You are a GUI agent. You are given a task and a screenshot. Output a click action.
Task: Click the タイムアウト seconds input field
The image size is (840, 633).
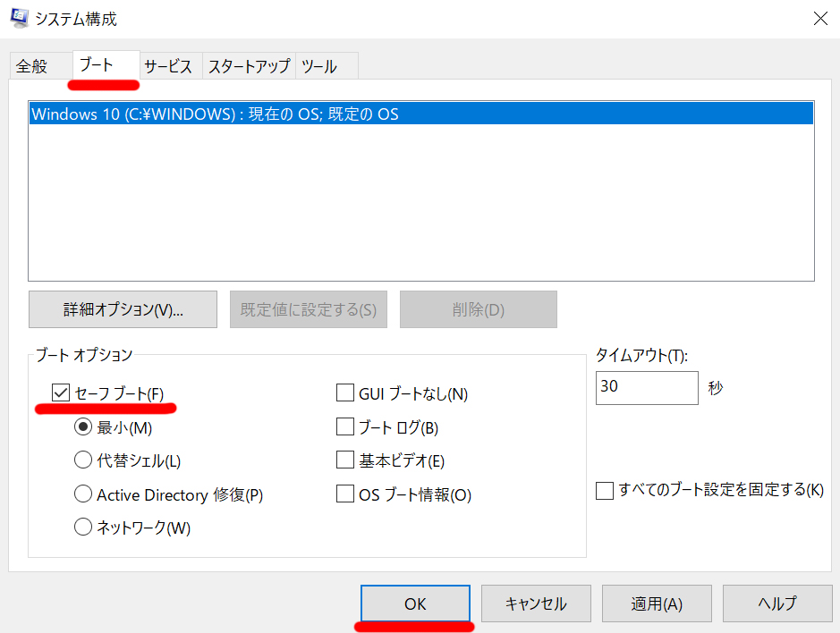(646, 387)
